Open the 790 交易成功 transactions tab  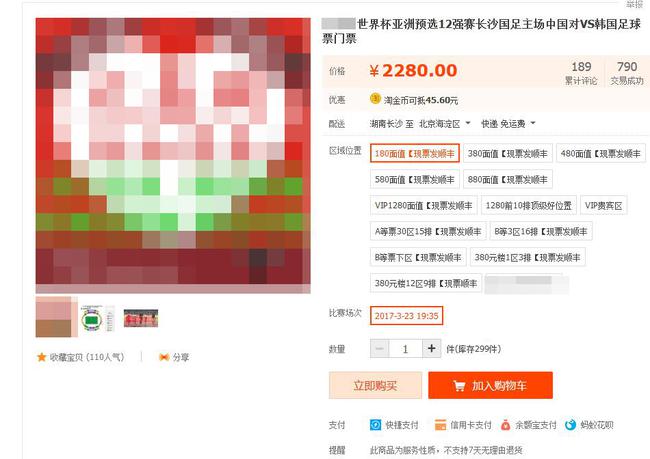pyautogui.click(x=627, y=73)
